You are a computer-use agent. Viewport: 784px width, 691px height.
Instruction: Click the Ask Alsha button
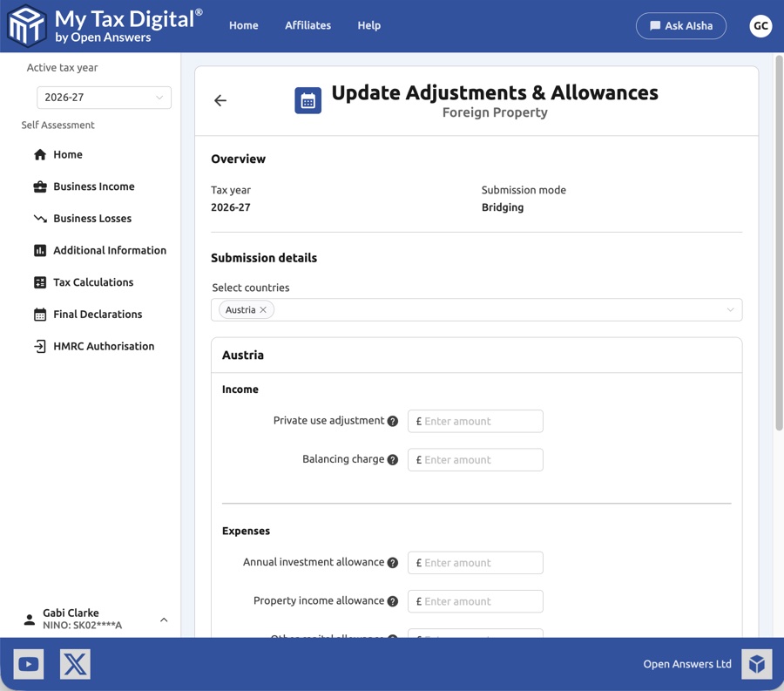pos(681,25)
